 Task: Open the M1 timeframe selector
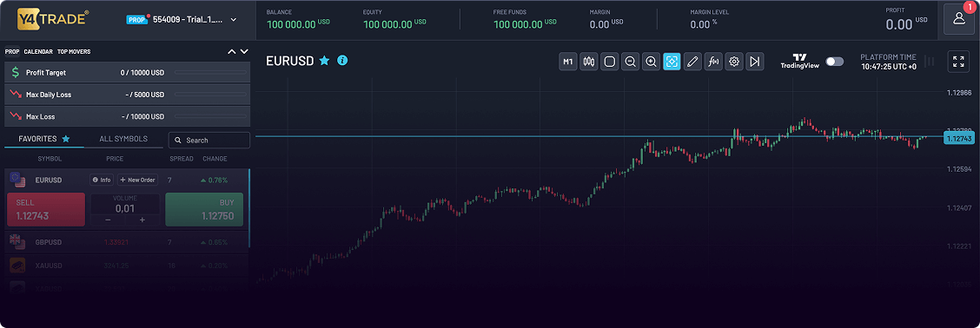click(568, 62)
